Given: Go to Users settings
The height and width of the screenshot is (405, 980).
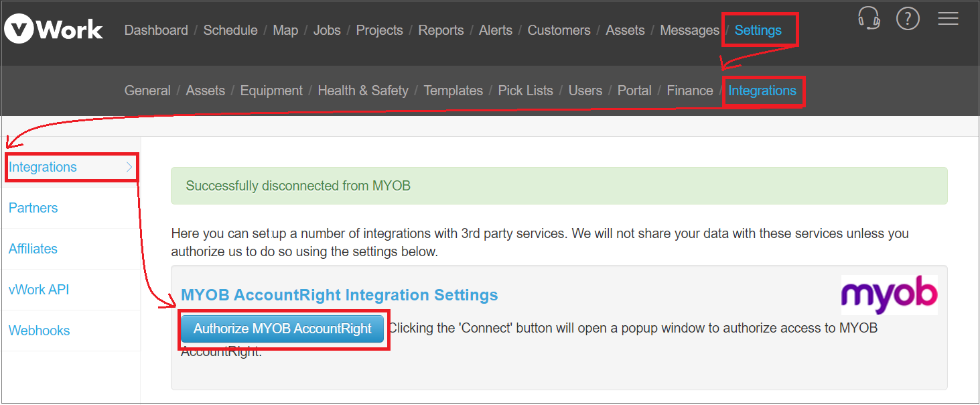Looking at the screenshot, I should click(x=585, y=91).
